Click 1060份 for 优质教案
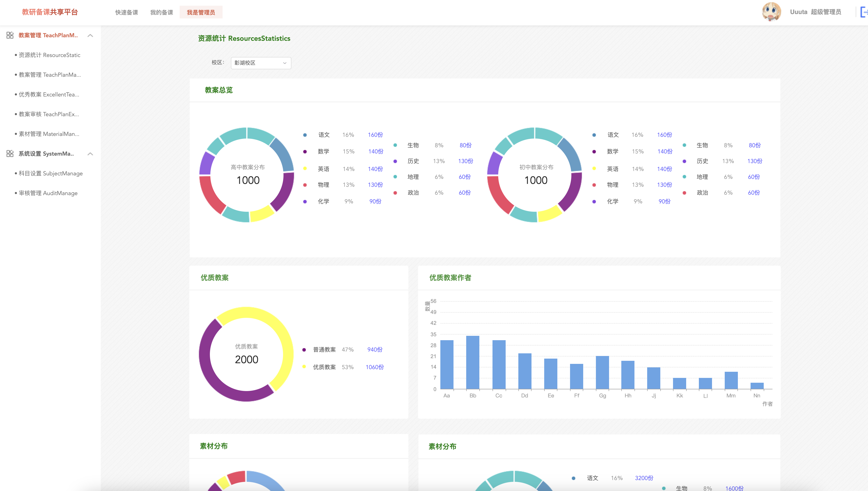Image resolution: width=868 pixels, height=491 pixels. tap(375, 367)
